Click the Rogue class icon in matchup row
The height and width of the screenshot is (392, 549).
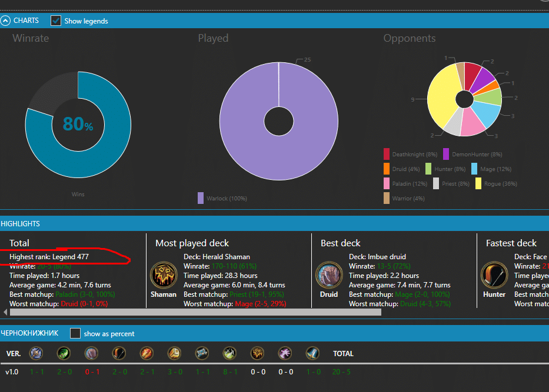click(229, 353)
